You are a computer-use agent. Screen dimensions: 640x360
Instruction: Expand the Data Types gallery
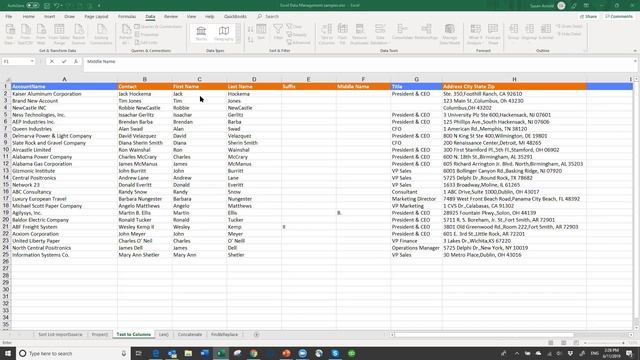pyautogui.click(x=238, y=40)
